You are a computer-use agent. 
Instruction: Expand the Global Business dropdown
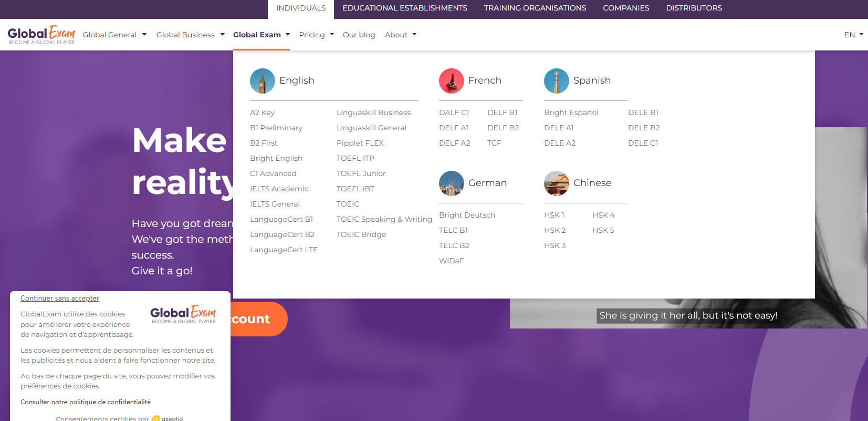tap(190, 35)
